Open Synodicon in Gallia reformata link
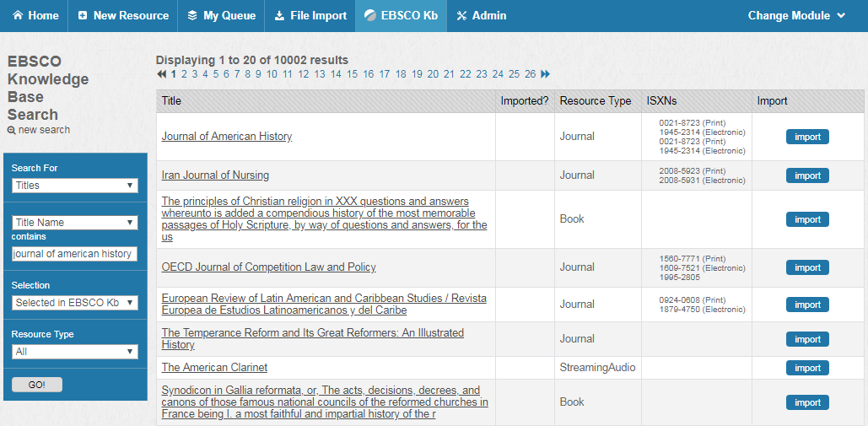This screenshot has width=868, height=426. pyautogui.click(x=325, y=402)
